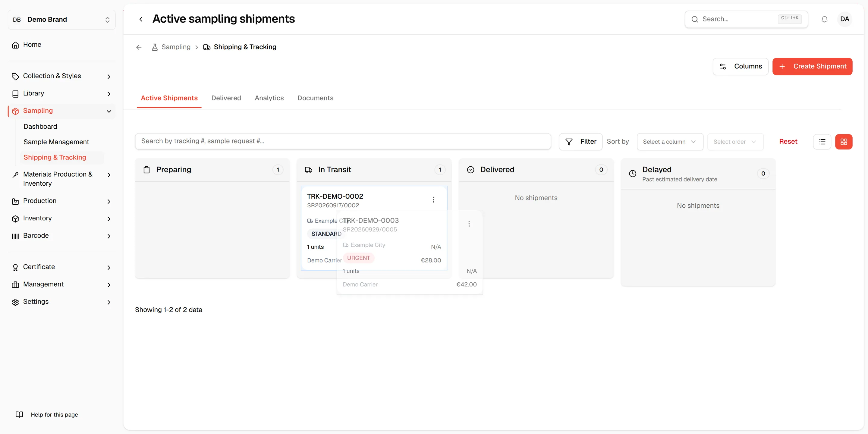Viewport: 868px width, 434px height.
Task: Click the global Search field
Action: 746,19
